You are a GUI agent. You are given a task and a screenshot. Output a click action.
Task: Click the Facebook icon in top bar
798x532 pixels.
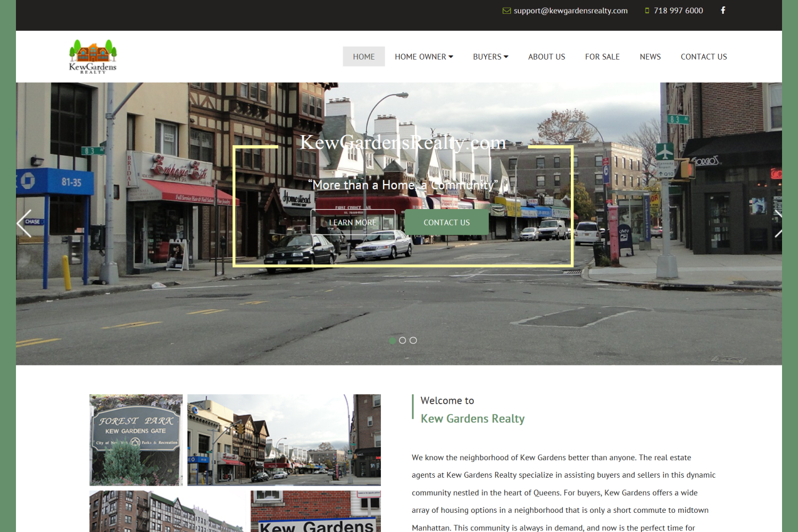tap(723, 11)
